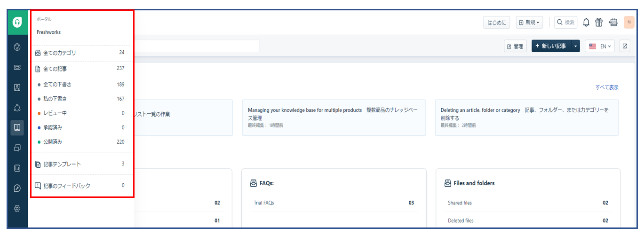This screenshot has height=235, width=644.
Task: Open the Trial FAQs folder
Action: coord(263,203)
